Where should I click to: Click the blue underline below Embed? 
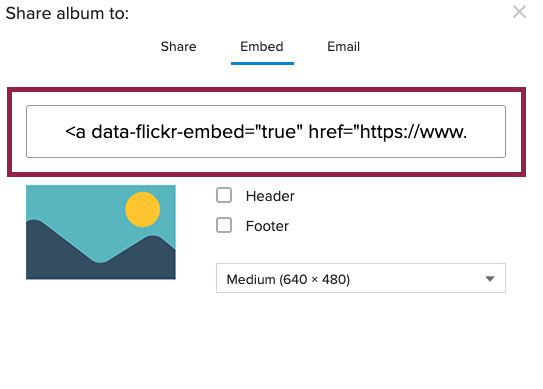(262, 63)
